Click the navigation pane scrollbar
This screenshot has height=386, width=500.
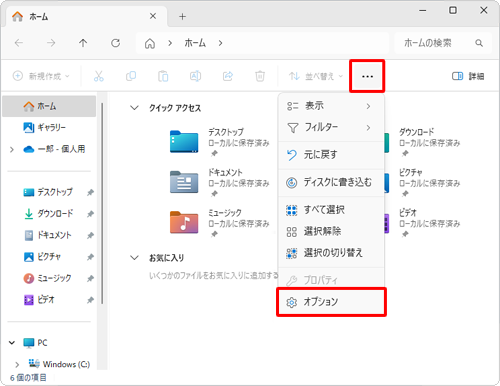click(x=102, y=203)
